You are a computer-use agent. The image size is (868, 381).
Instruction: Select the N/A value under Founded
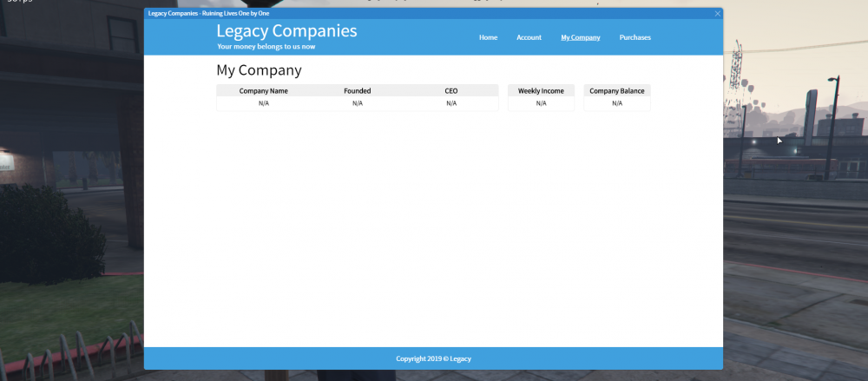point(357,103)
